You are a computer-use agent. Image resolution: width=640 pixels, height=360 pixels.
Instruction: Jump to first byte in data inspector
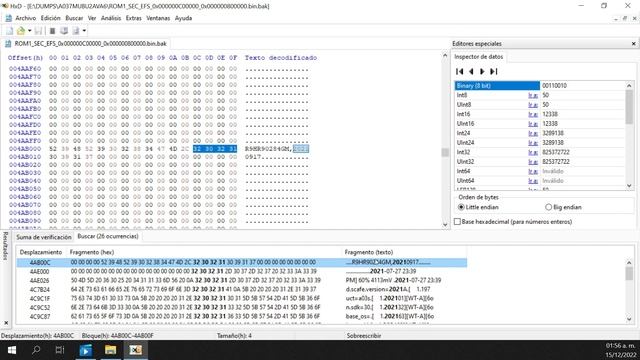click(x=460, y=71)
